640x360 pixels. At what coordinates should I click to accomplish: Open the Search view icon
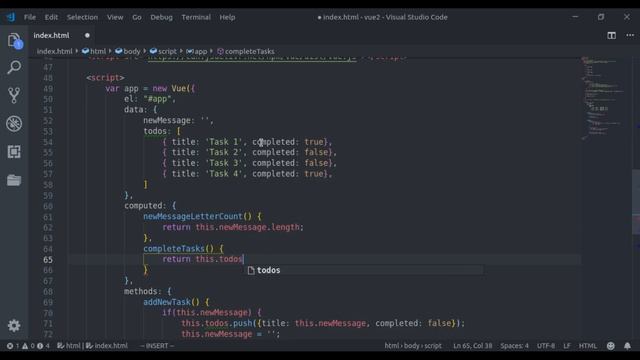point(14,67)
